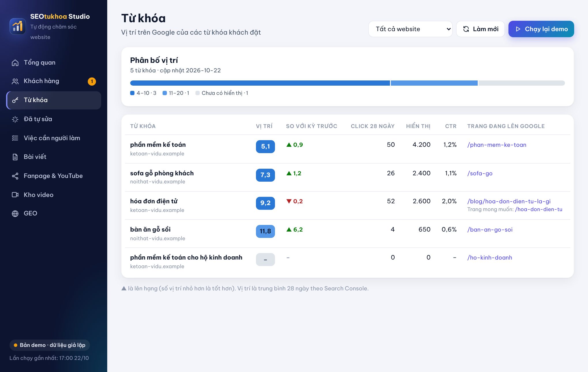This screenshot has width=588, height=372.
Task: Select keyword hóa đơn điện tử
Action: [x=154, y=201]
